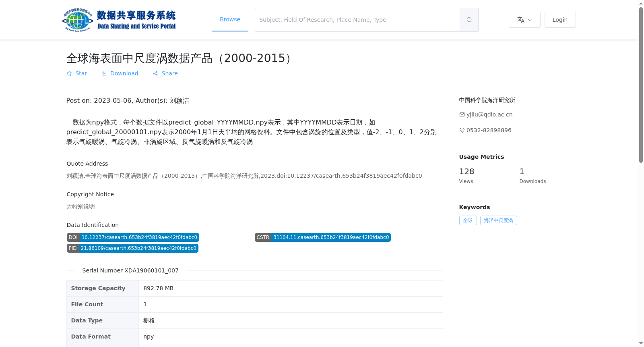Click the Serial Number XDA19060101_007 text

(x=130, y=270)
